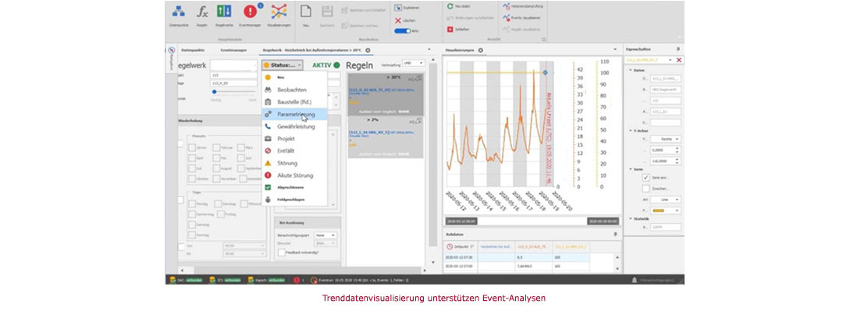The height and width of the screenshot is (311, 868).
Task: Click Duplizieren in the ribbon
Action: pos(407,9)
